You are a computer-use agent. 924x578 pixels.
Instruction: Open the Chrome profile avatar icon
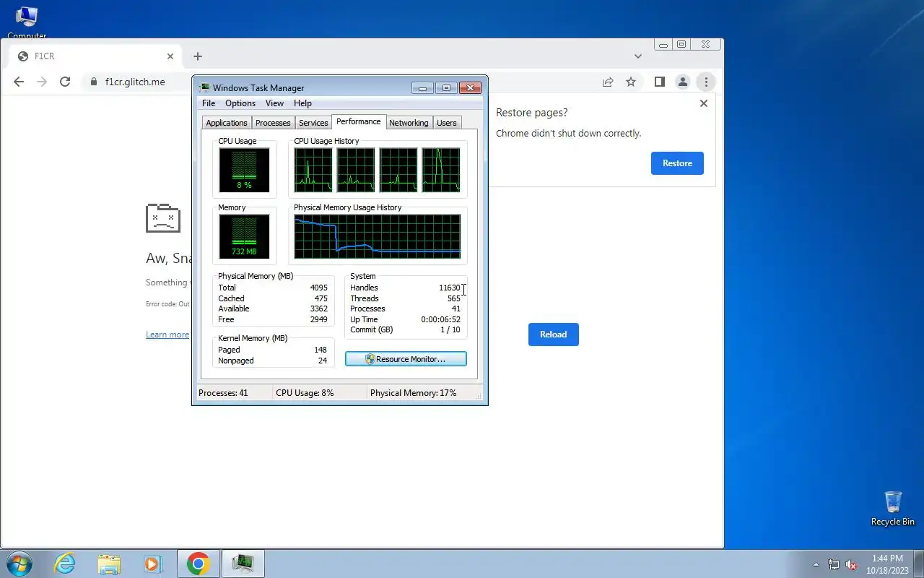683,82
